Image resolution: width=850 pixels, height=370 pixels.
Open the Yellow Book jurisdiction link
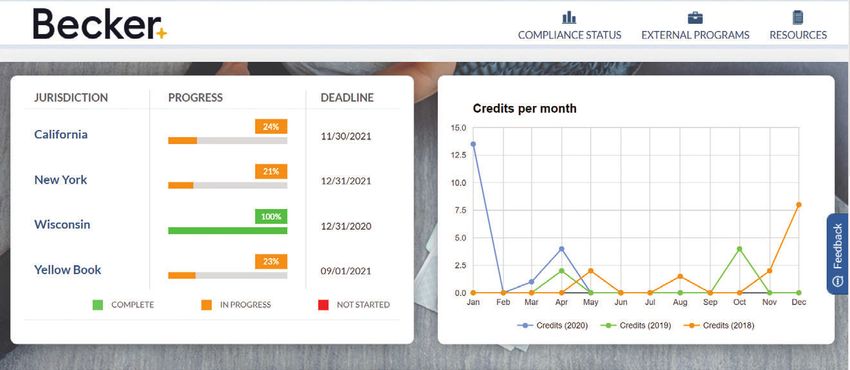click(x=67, y=269)
